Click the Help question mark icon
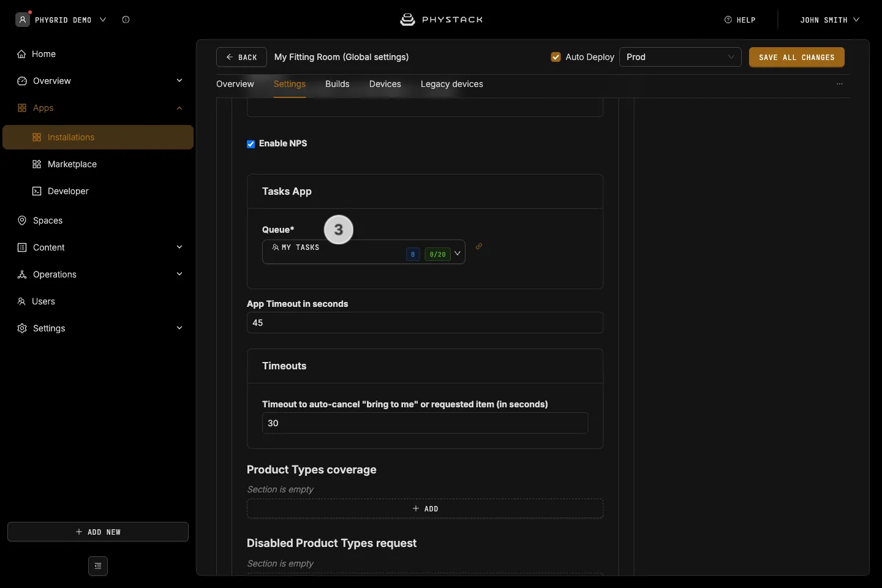The height and width of the screenshot is (588, 882). 728,20
